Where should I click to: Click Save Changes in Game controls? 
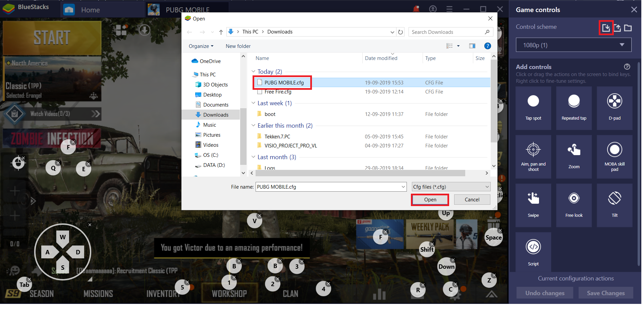(x=606, y=293)
